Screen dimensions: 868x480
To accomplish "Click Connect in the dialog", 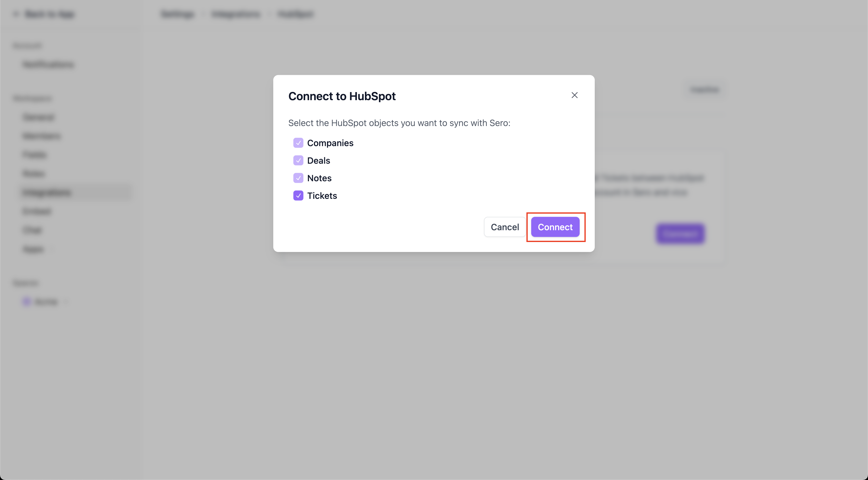I will pyautogui.click(x=555, y=227).
